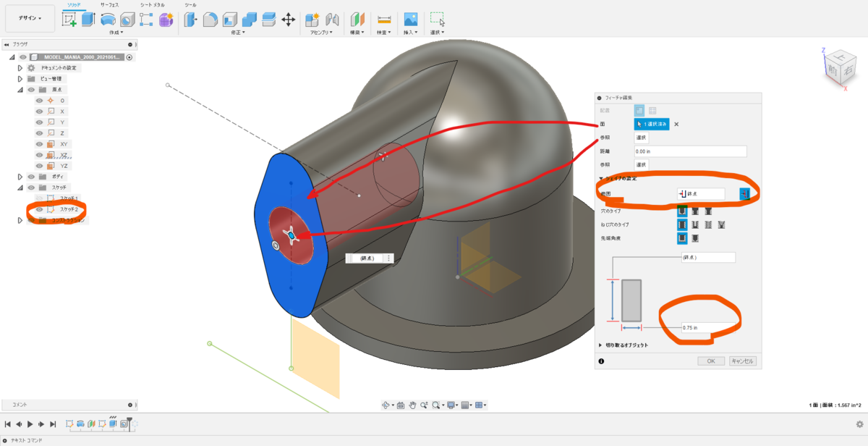Image resolution: width=868 pixels, height=446 pixels.
Task: Select the window Selection tool icon
Action: coord(438,20)
